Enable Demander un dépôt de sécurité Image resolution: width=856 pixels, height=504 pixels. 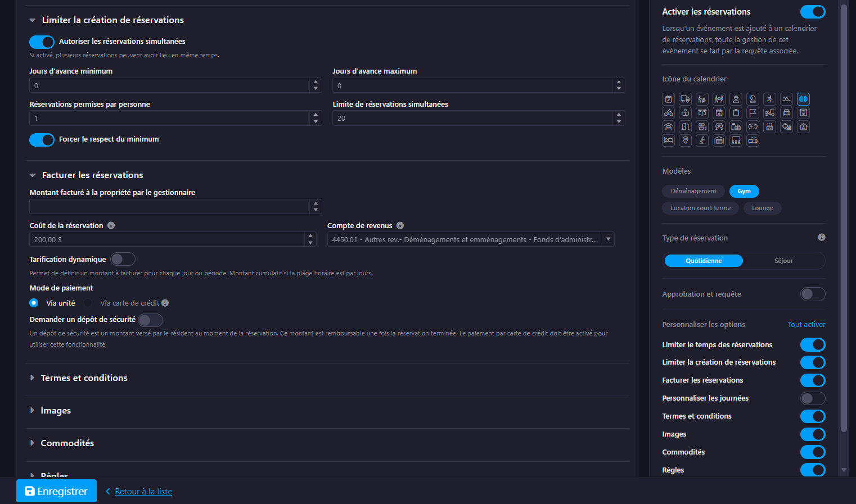pos(150,320)
